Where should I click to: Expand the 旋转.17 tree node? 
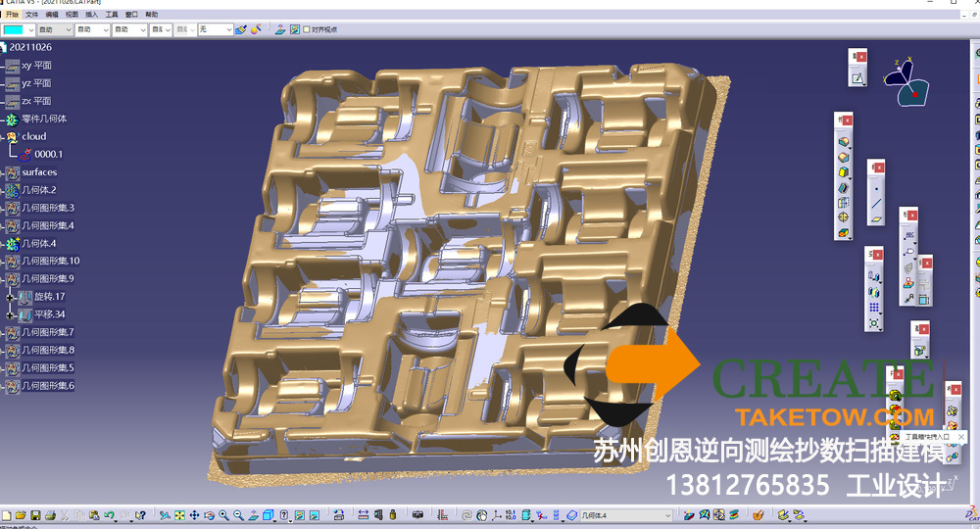(11, 297)
